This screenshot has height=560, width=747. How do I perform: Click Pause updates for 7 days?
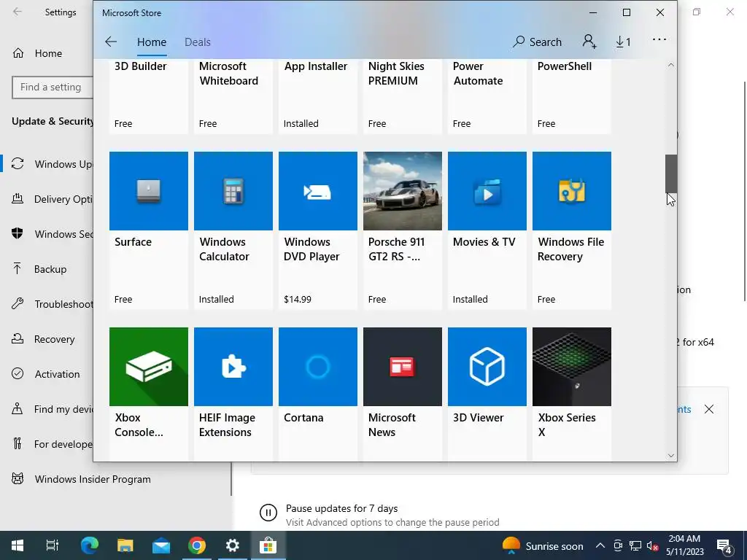click(342, 508)
